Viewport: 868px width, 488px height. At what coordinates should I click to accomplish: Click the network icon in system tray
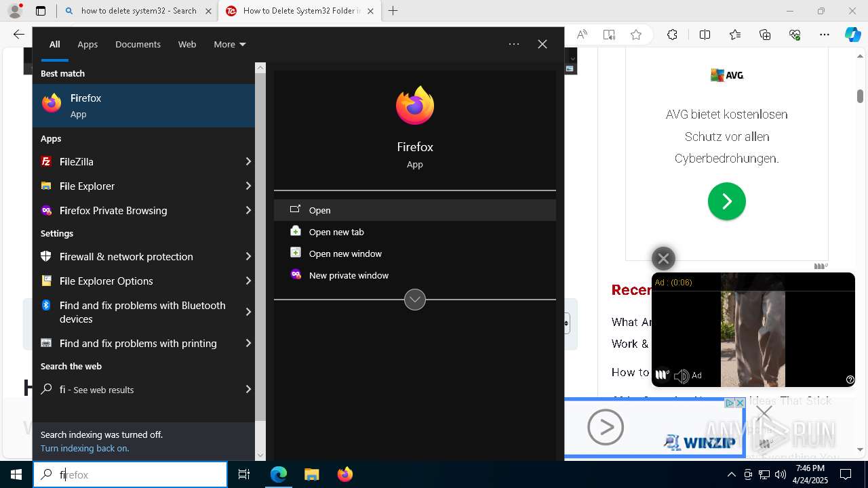pyautogui.click(x=764, y=474)
